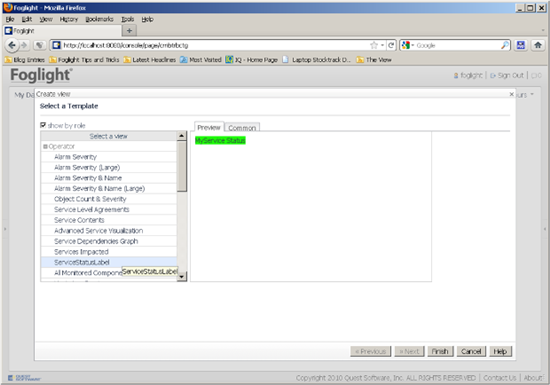Viewport: 550px width, 385px height.
Task: Click the Finish button
Action: coord(440,351)
